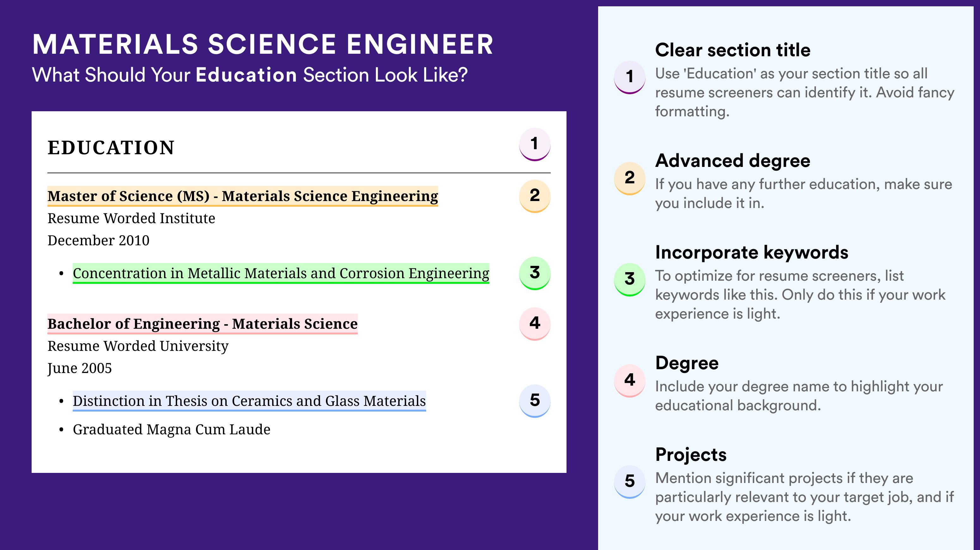This screenshot has width=980, height=550.
Task: Click the EDUCATION section heading
Action: pos(111,148)
